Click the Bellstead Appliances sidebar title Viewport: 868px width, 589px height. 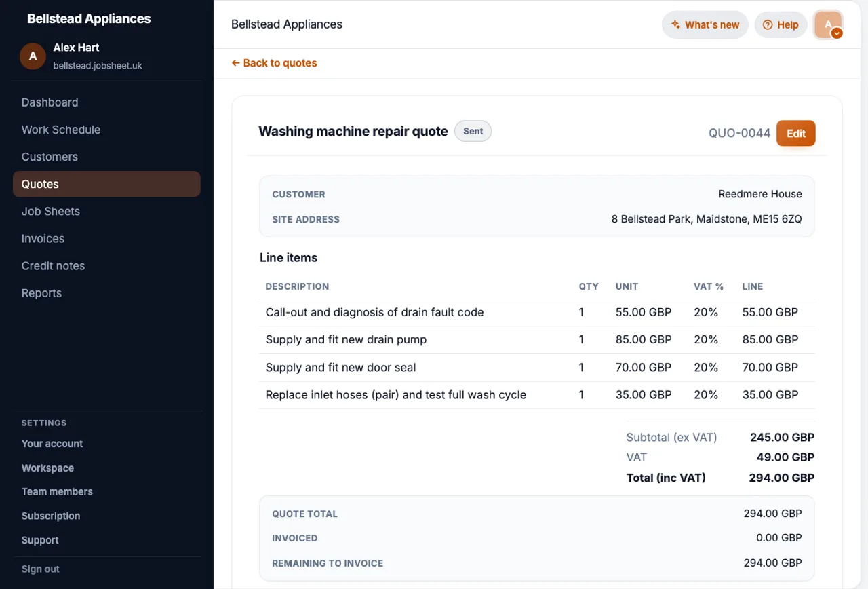pyautogui.click(x=89, y=19)
